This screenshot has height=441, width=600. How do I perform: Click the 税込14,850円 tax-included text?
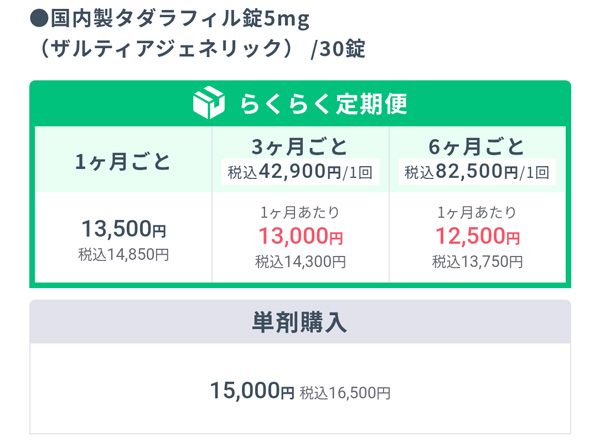click(124, 255)
